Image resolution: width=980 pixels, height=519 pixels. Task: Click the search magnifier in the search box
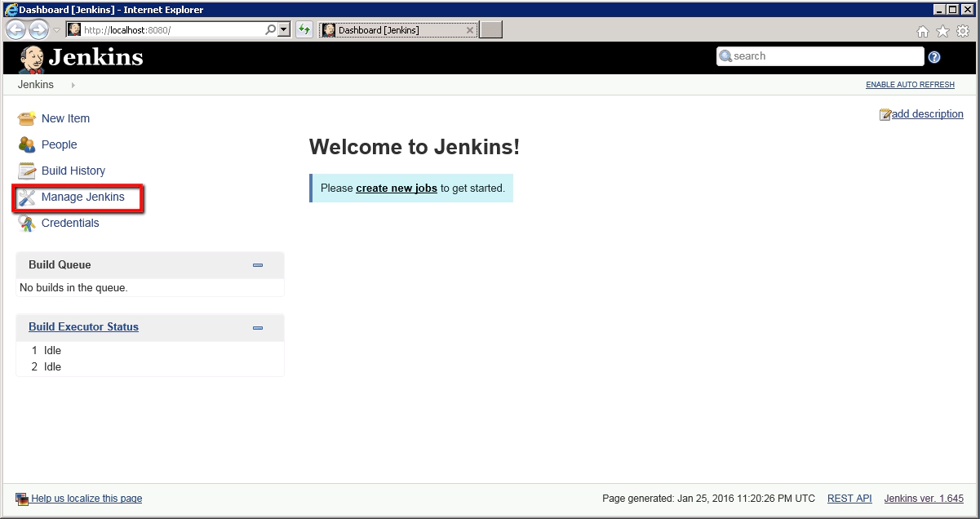[x=725, y=55]
